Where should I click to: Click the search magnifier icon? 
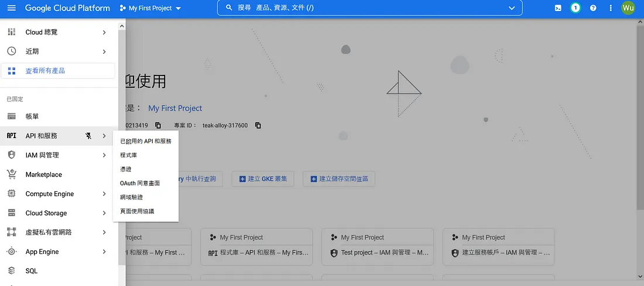(x=229, y=8)
